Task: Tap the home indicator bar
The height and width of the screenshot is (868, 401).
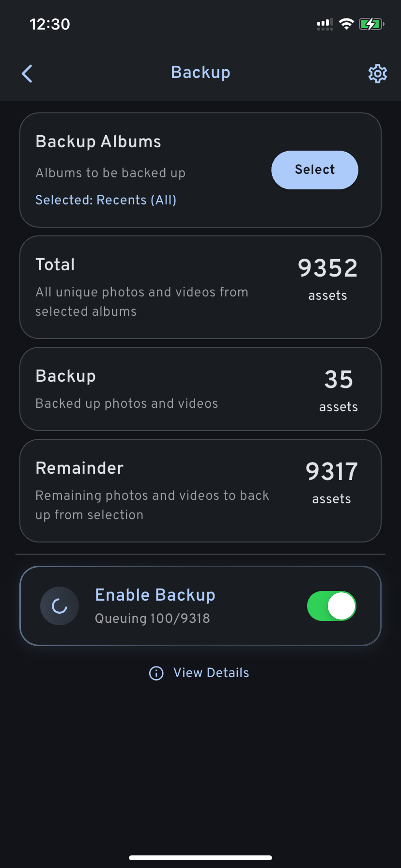Action: (x=200, y=858)
